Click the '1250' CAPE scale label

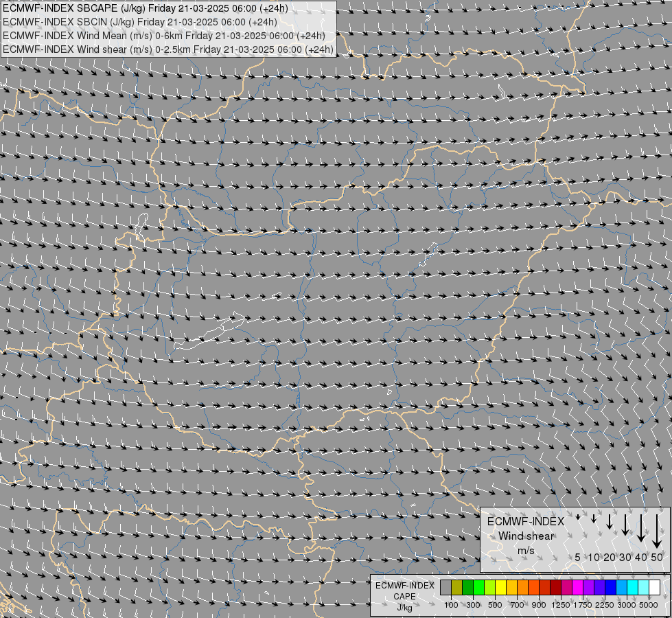pos(561,605)
